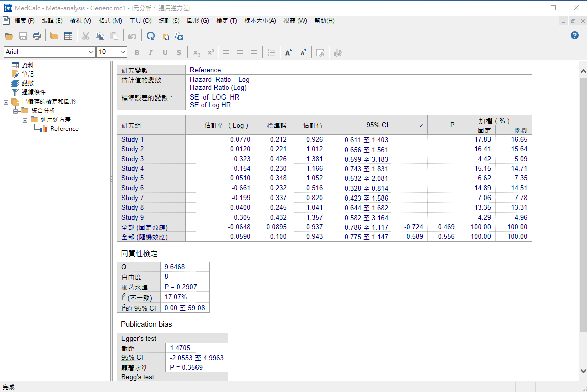Toggle Bold formatting

tap(137, 53)
